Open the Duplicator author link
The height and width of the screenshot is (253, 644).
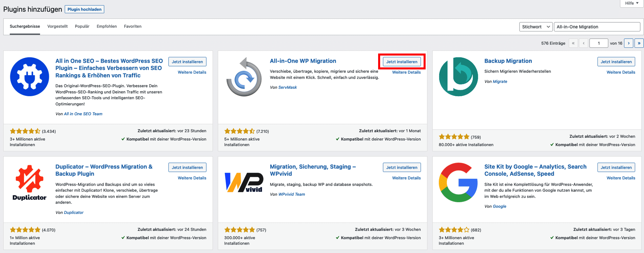[x=74, y=212]
